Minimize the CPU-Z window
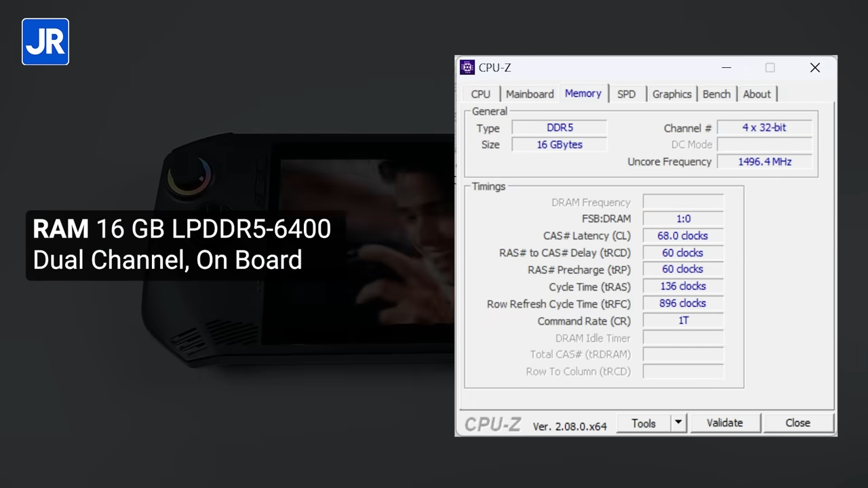The width and height of the screenshot is (868, 488). pyautogui.click(x=726, y=68)
